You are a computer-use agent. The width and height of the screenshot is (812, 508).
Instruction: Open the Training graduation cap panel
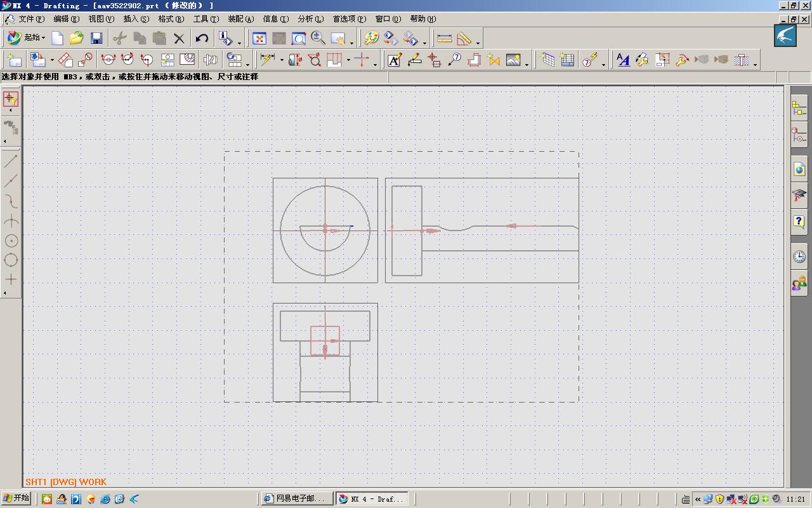[x=799, y=195]
